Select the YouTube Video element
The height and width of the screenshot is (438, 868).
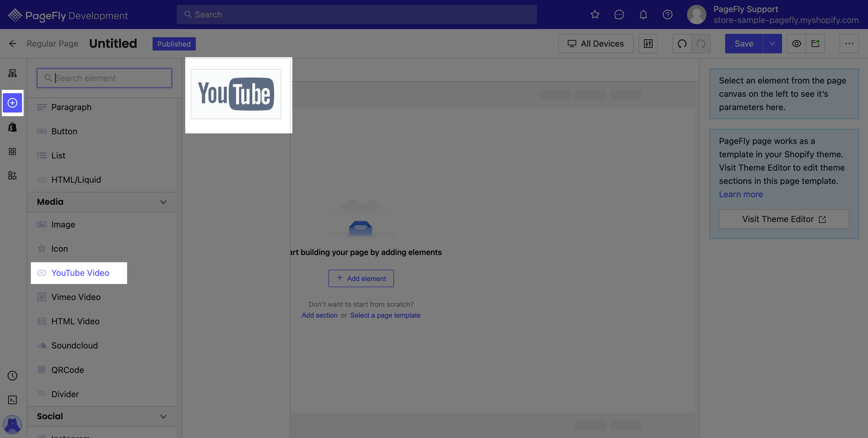(79, 273)
